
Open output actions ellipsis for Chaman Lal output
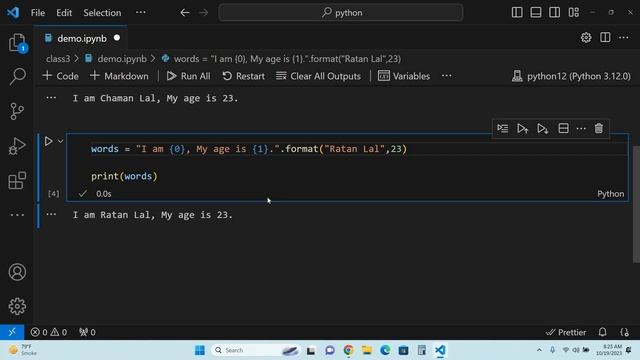[51, 98]
